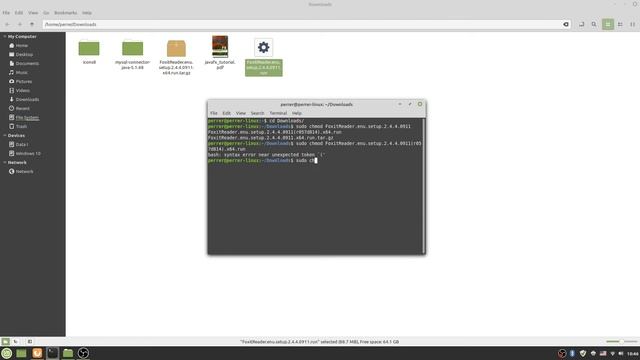
Task: Open the Edit menu of file manager
Action: tap(19, 13)
